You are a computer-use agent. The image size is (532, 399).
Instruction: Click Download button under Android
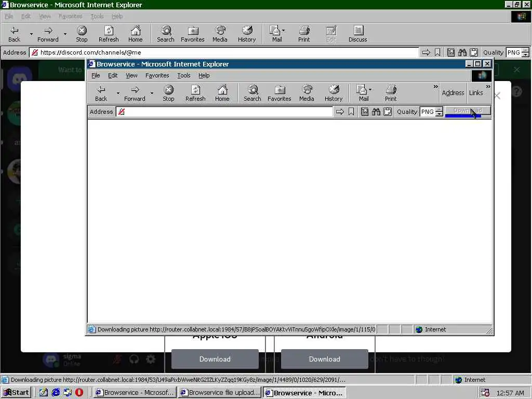coord(324,359)
